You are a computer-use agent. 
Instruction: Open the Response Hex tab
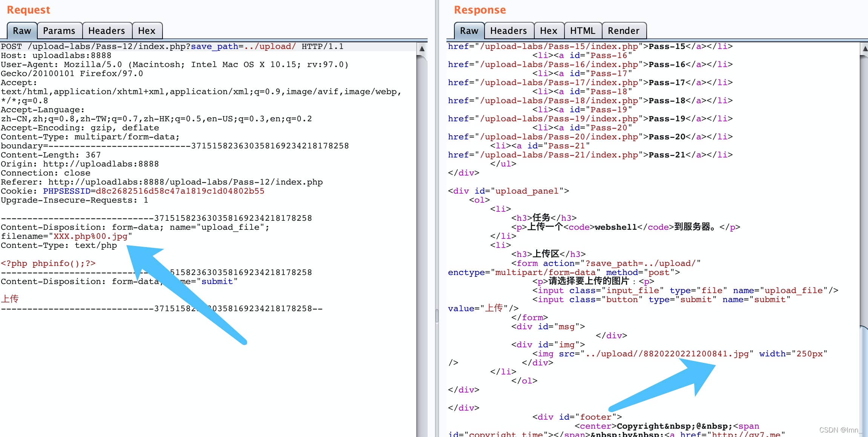[x=549, y=31]
